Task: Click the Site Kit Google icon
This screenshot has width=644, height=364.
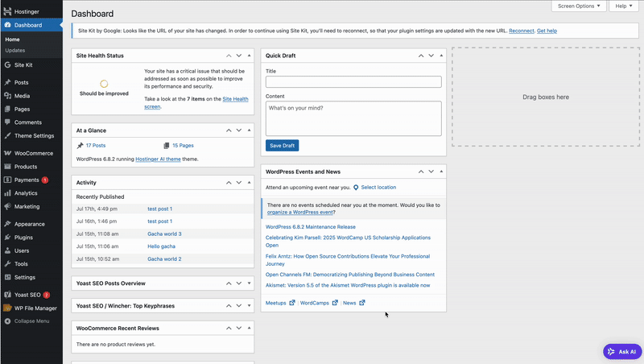Action: 7,65
